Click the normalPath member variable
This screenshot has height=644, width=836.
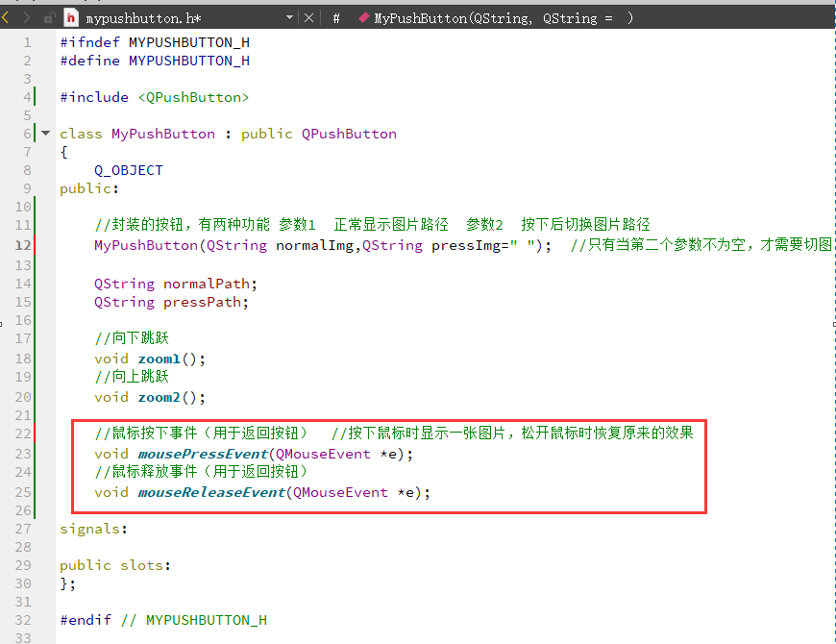207,284
